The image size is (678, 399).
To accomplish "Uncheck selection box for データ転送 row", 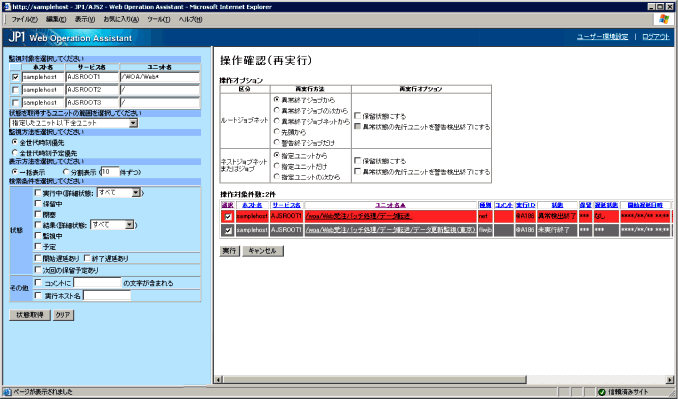I will 228,217.
